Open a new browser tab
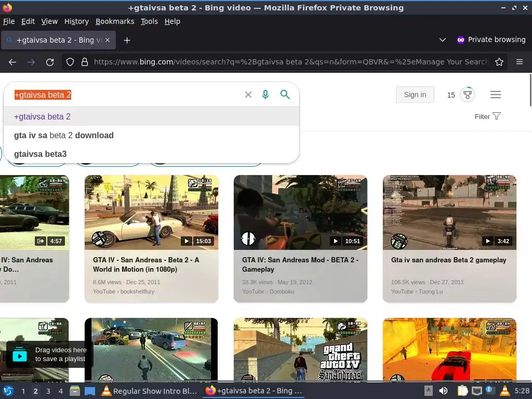532x399 pixels. 127,41
